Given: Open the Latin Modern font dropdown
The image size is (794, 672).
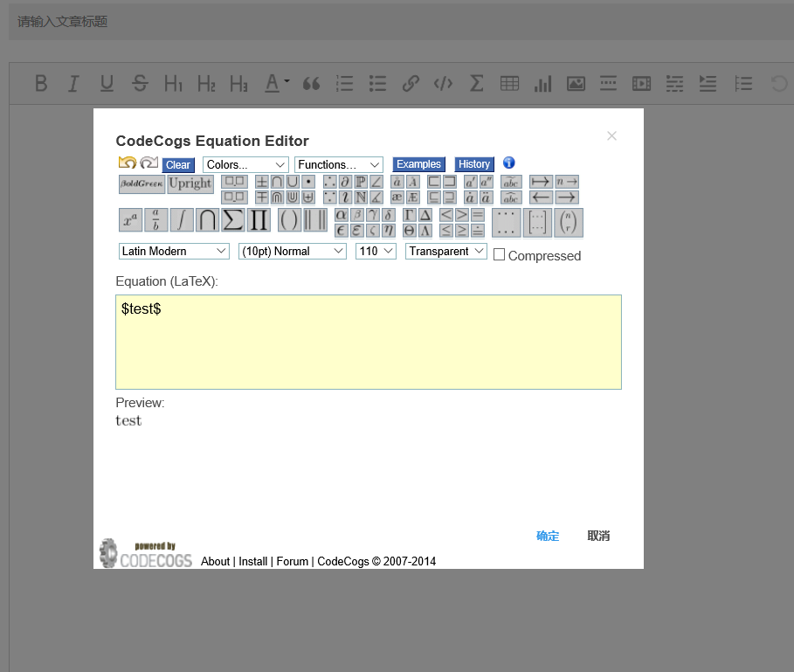Looking at the screenshot, I should (x=174, y=251).
